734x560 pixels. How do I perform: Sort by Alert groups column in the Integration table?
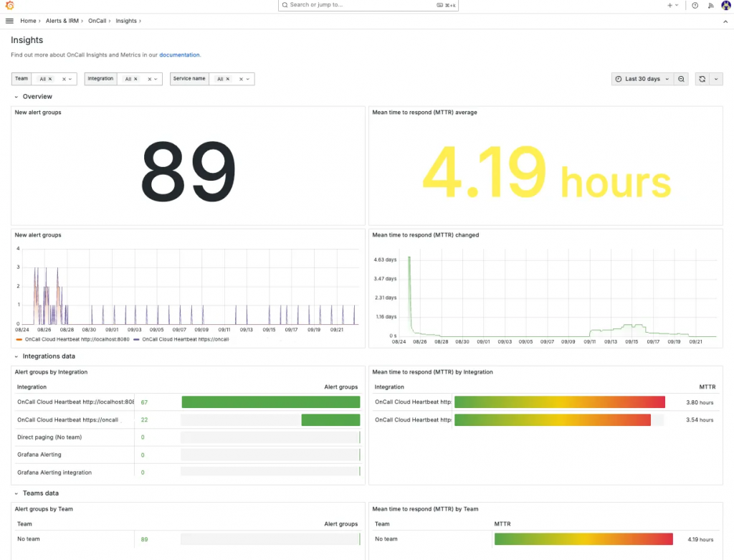pyautogui.click(x=340, y=387)
